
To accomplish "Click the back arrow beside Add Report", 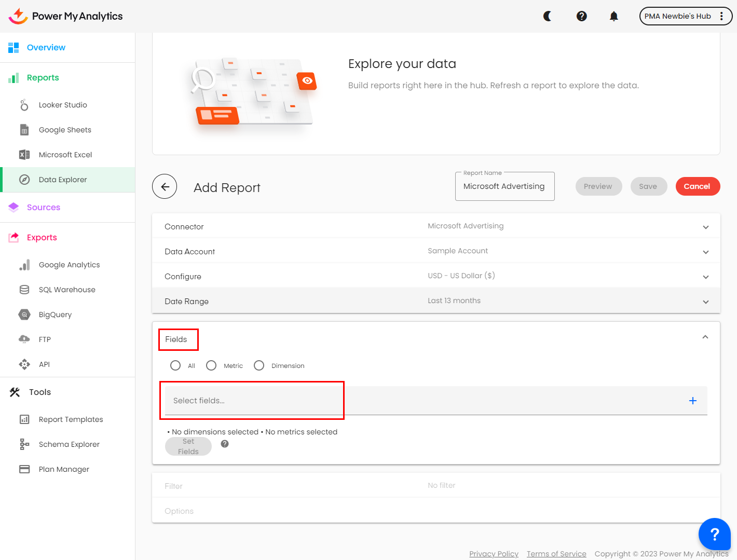I will 165,187.
